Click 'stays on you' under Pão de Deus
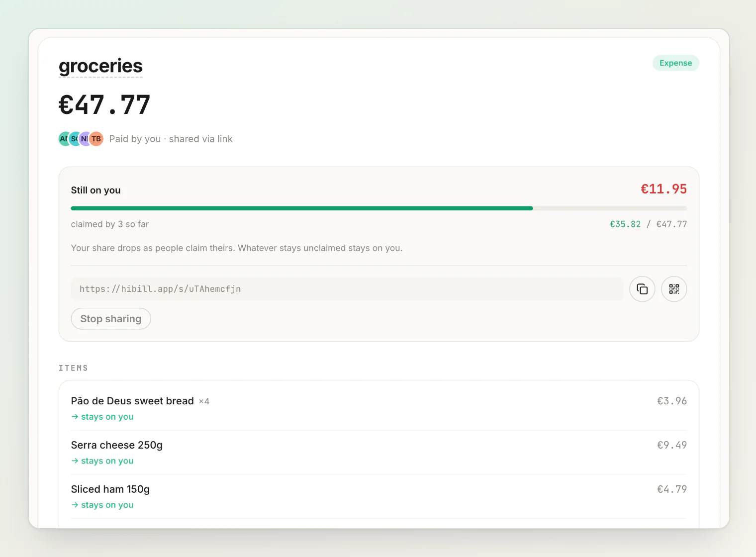 click(x=102, y=417)
